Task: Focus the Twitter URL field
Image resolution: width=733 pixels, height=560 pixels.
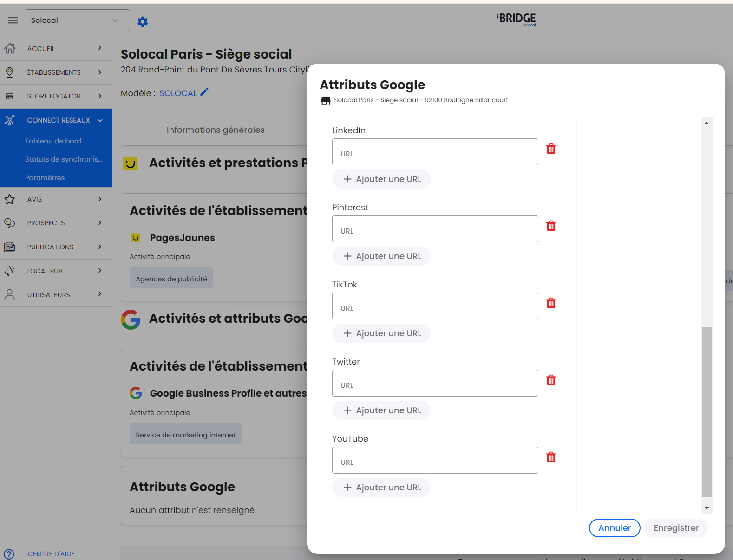Action: click(x=435, y=383)
